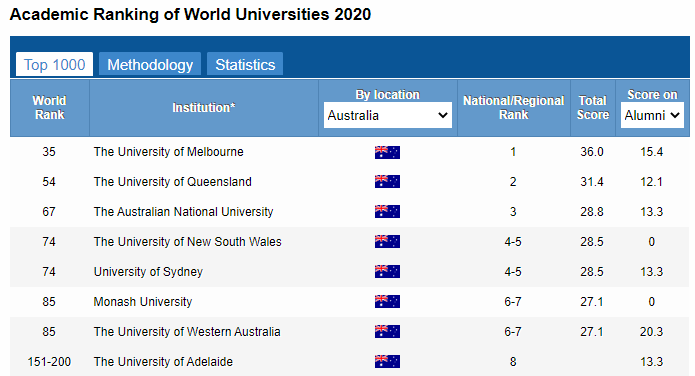Select the Top 1000 tab
This screenshot has height=376, width=695.
click(x=55, y=65)
